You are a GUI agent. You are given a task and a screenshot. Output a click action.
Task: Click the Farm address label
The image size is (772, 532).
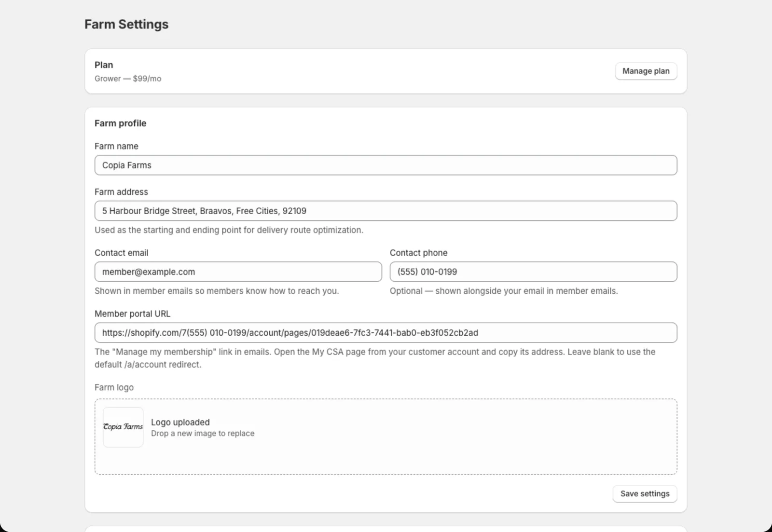(121, 191)
